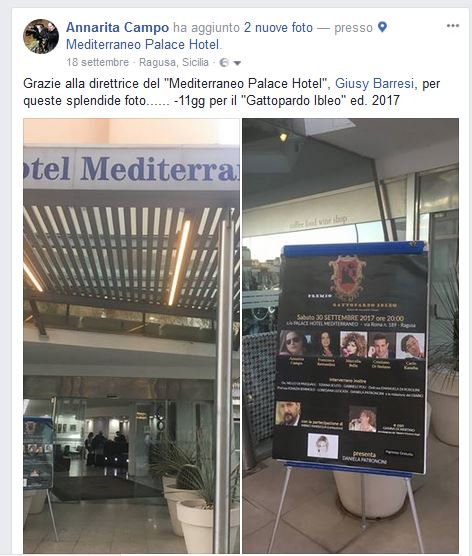Visit the Mediterraneo Palace Hotel page
Screen dimensions: 472x556
tap(144, 45)
